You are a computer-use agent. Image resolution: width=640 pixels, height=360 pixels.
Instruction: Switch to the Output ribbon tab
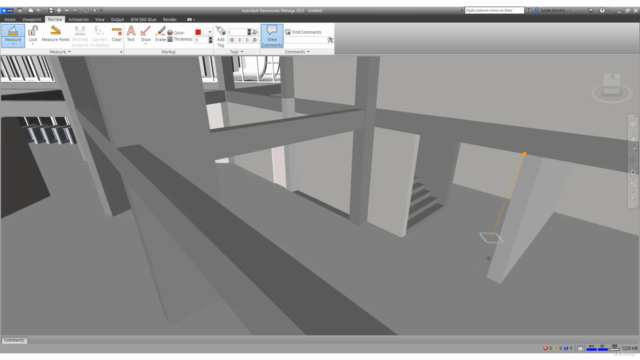[117, 19]
